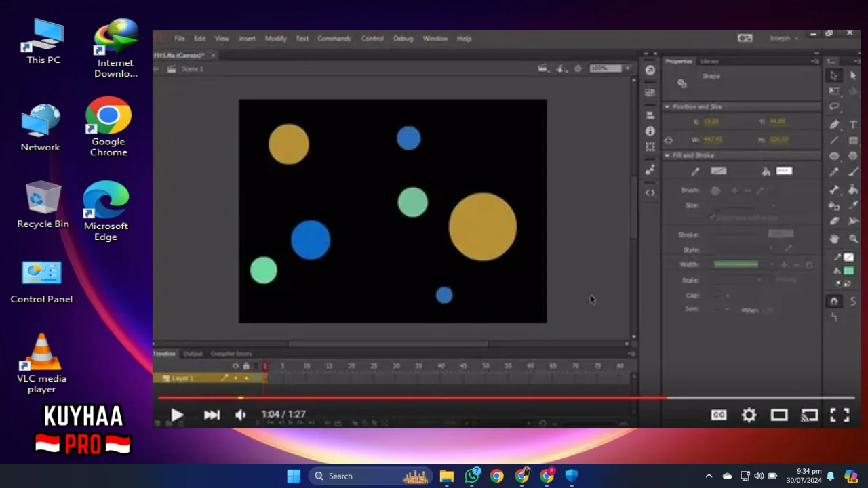Open the Edit menu in Animate
This screenshot has width=868, height=488.
pyautogui.click(x=199, y=39)
